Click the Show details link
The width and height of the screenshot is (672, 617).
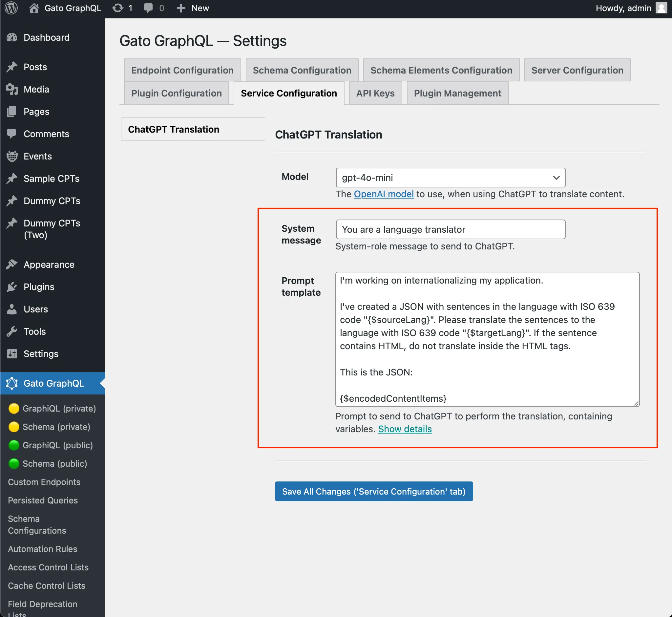point(405,429)
